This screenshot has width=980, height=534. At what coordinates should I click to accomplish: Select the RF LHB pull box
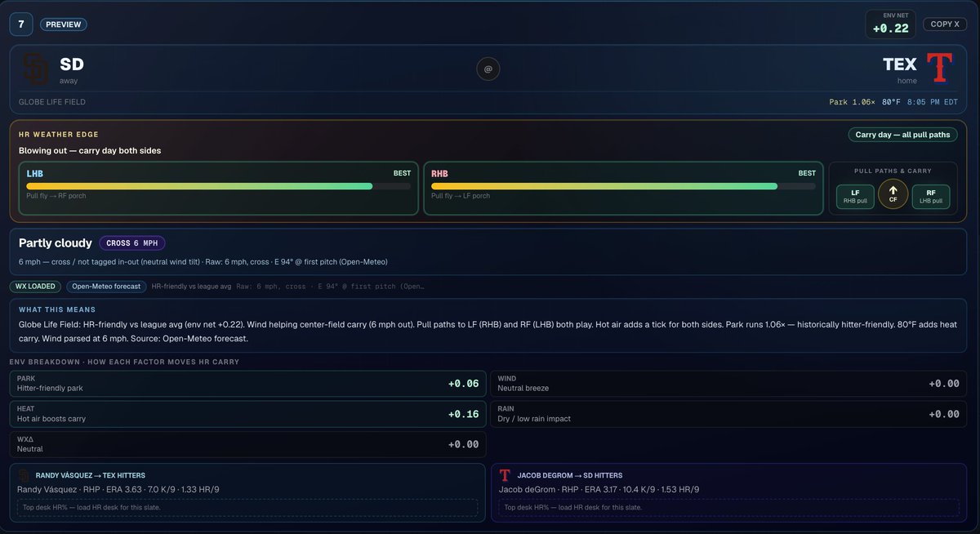tap(931, 197)
